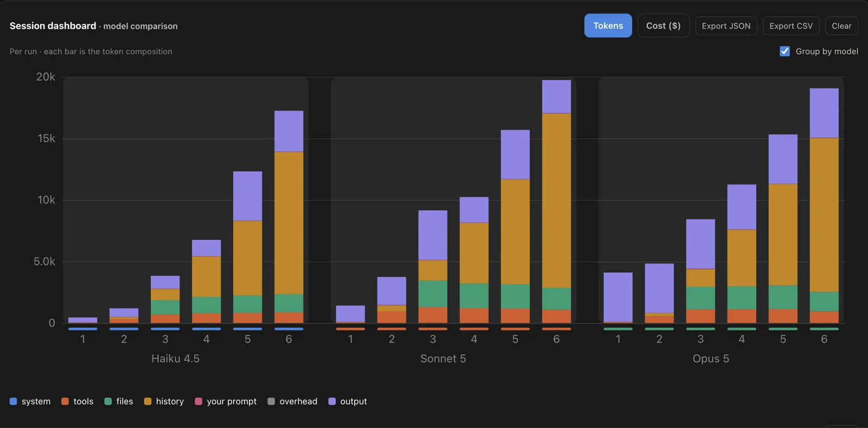Uncheck the Group by model checkbox
The height and width of the screenshot is (428, 868).
pyautogui.click(x=784, y=51)
